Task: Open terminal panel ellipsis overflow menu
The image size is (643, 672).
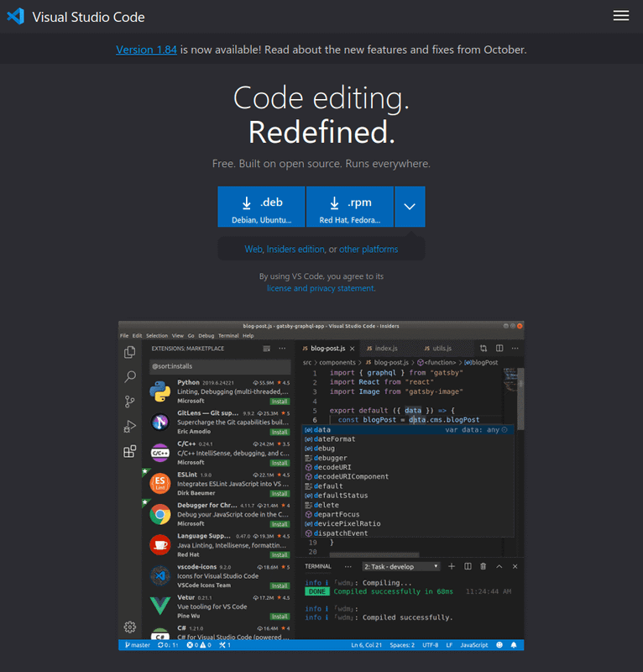Action: 348,566
